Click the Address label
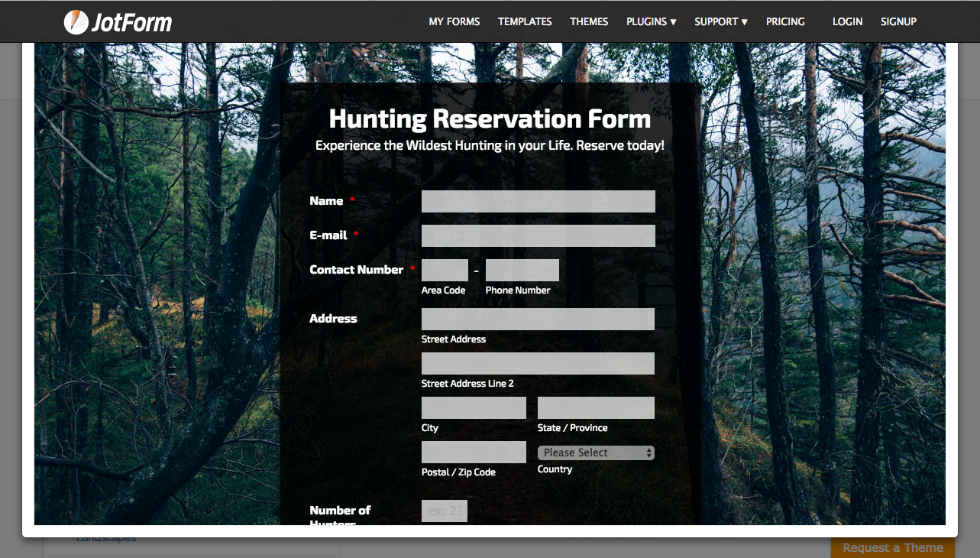Image resolution: width=980 pixels, height=558 pixels. pyautogui.click(x=333, y=319)
